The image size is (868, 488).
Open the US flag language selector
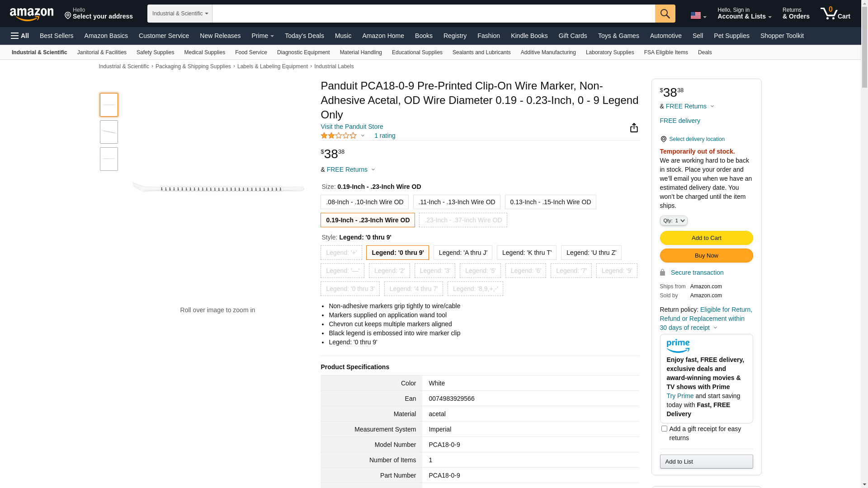pyautogui.click(x=698, y=15)
